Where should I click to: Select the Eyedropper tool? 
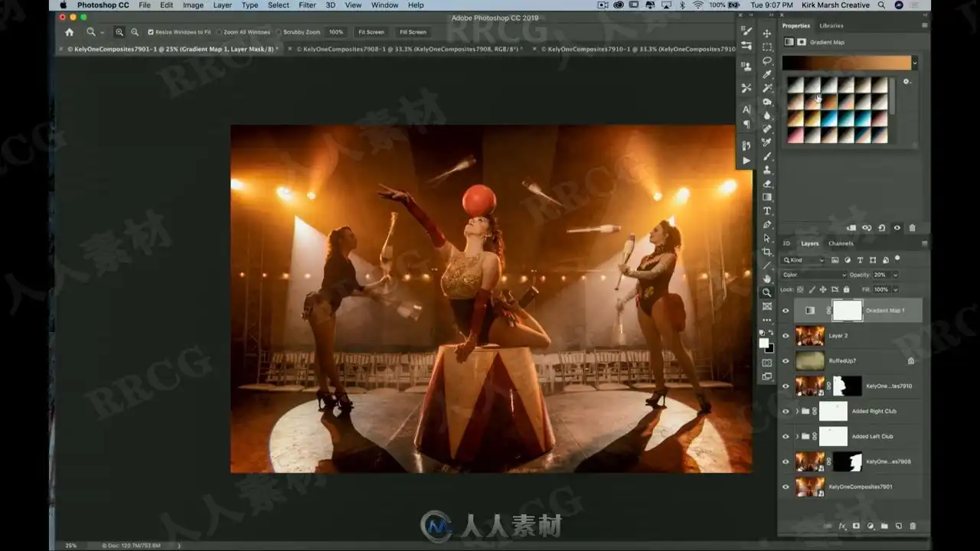(x=767, y=74)
